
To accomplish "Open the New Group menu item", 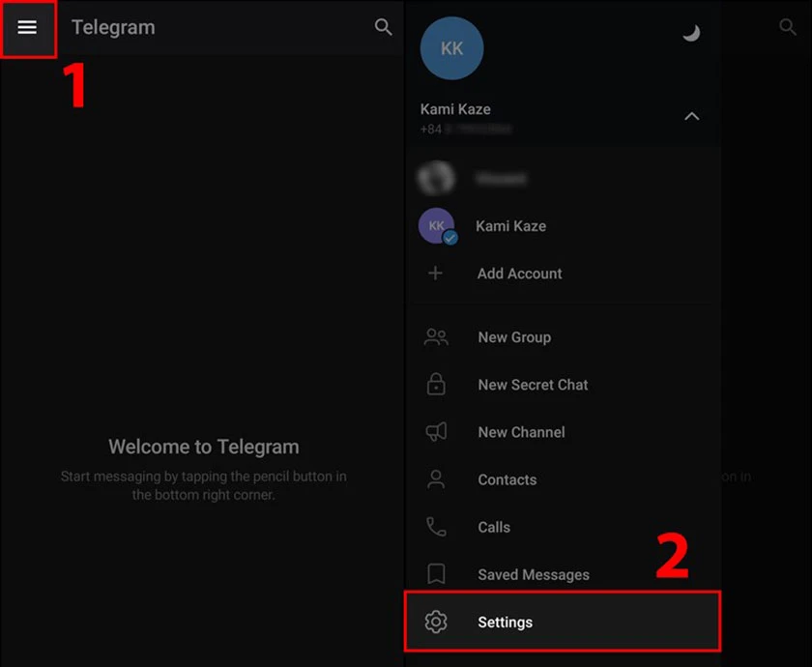I will (x=513, y=337).
